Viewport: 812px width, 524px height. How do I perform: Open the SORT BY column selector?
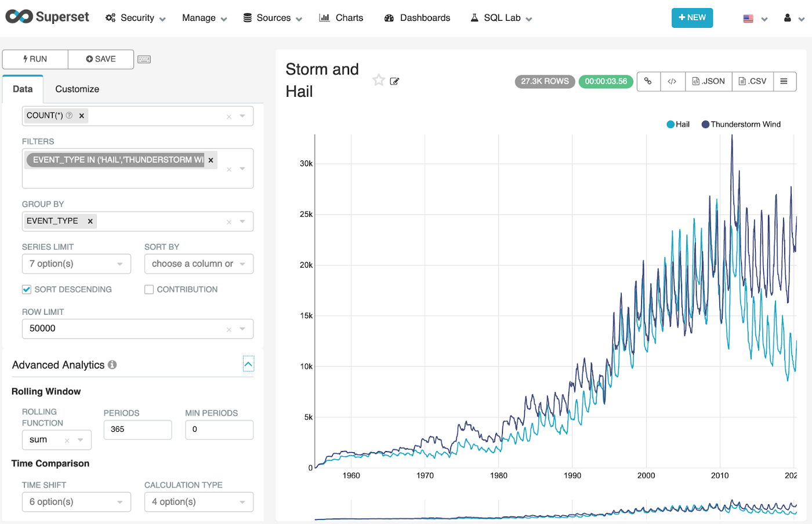coord(198,264)
